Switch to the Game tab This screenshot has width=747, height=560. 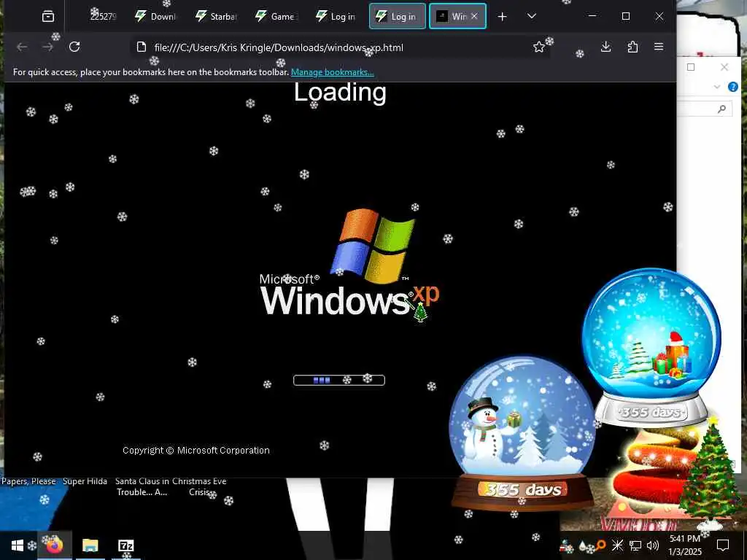click(x=276, y=17)
